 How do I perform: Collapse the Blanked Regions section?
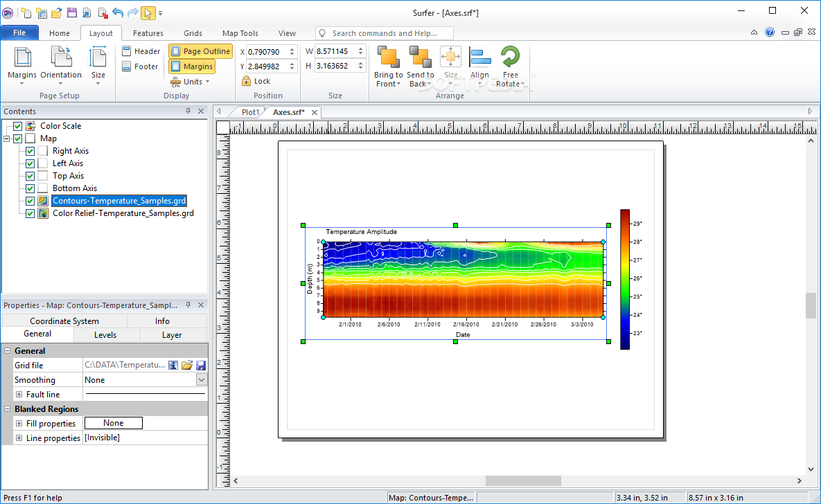click(x=8, y=408)
